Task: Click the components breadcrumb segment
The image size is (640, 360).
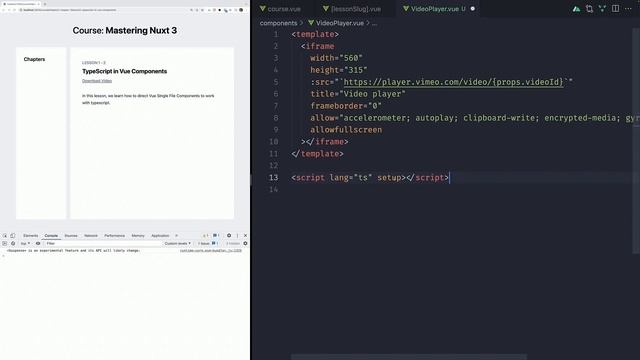Action: [278, 23]
